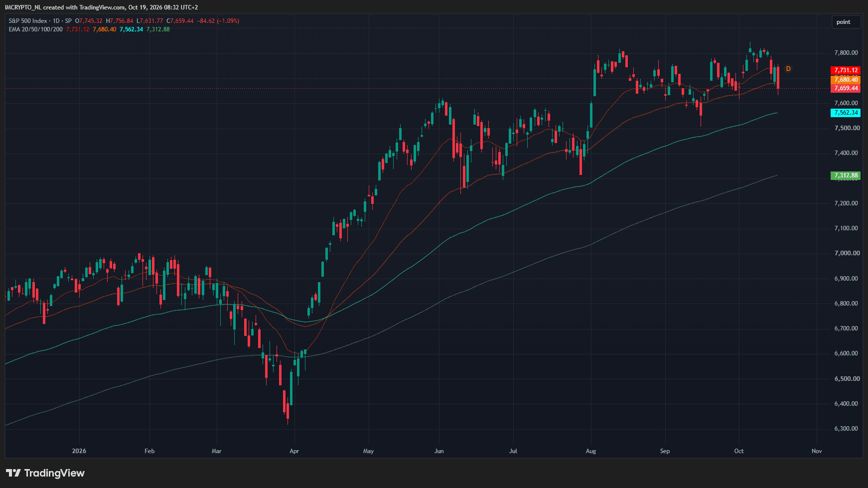
Task: Click the orange 7,680.40 tag on the price axis
Action: pos(846,80)
